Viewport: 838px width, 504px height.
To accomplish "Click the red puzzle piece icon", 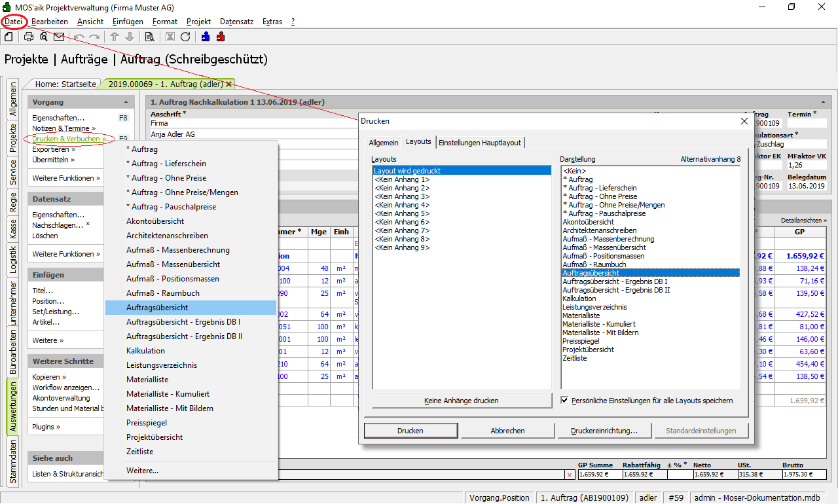I will [x=221, y=37].
